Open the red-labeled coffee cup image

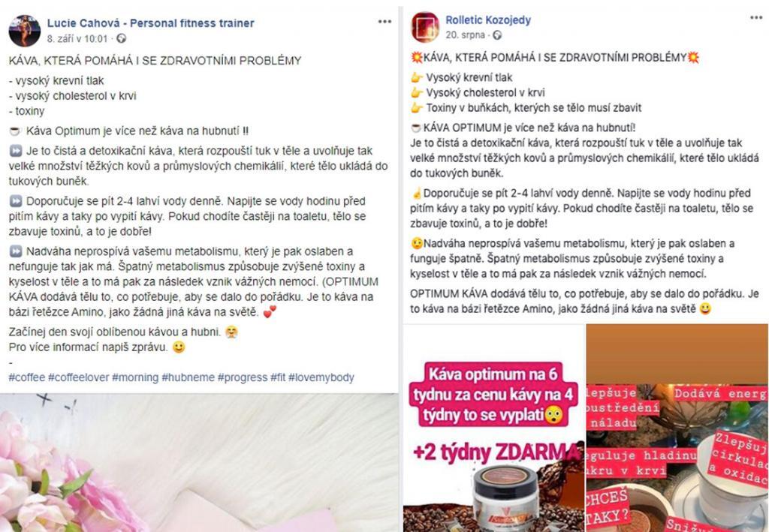(677, 428)
